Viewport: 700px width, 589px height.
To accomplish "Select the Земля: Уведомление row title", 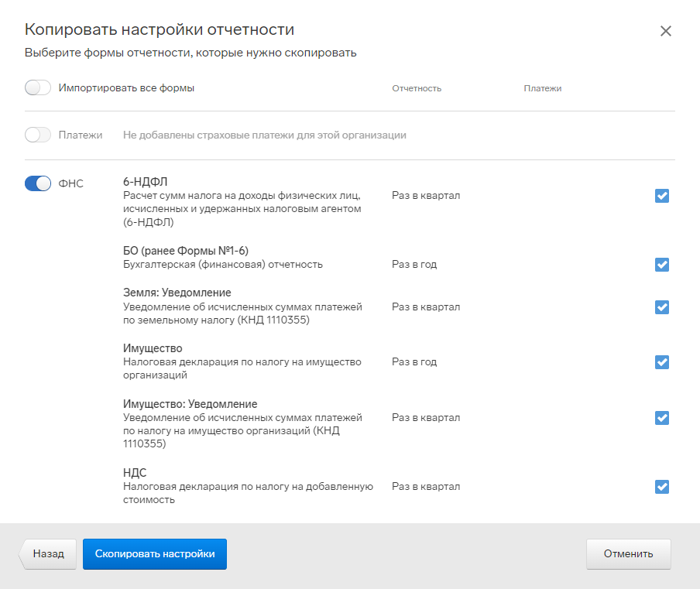I will coord(177,293).
